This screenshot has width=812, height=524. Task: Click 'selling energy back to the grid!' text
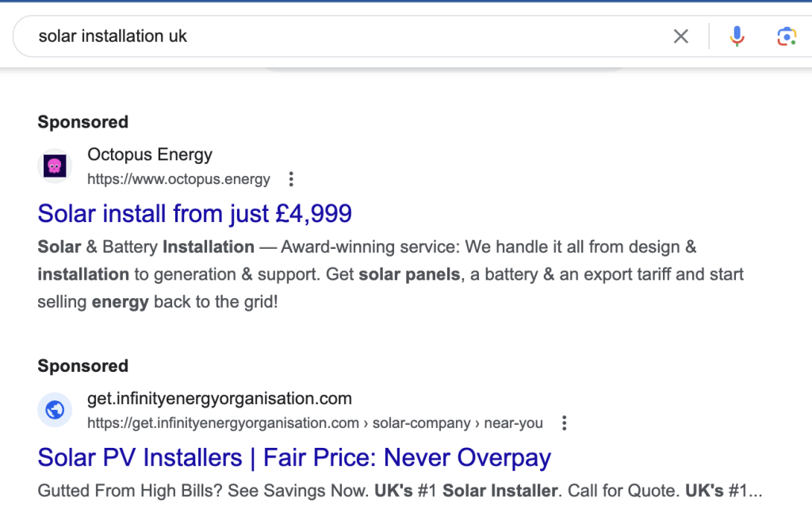(158, 302)
